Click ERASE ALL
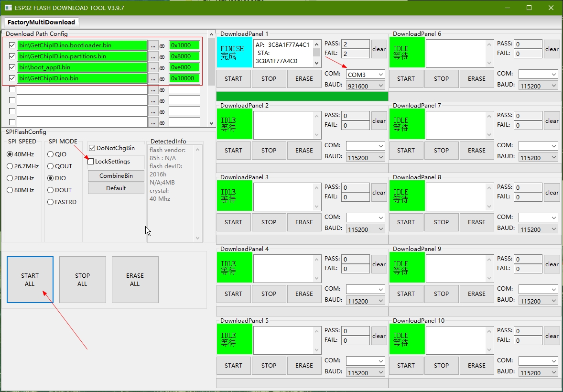The width and height of the screenshot is (563, 392). [135, 280]
